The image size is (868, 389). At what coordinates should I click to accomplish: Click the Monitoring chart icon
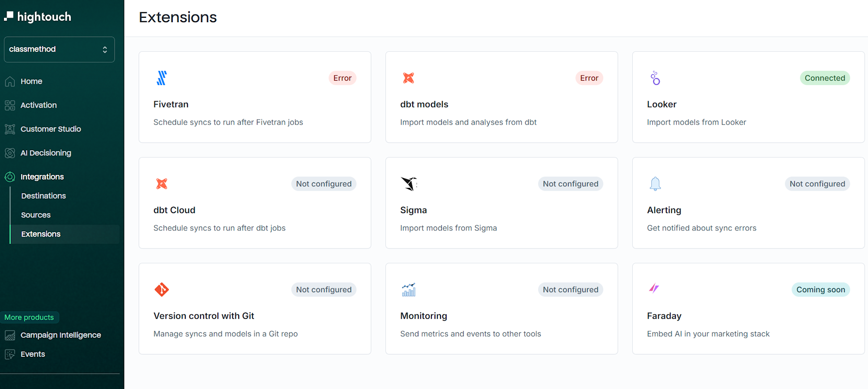click(408, 290)
